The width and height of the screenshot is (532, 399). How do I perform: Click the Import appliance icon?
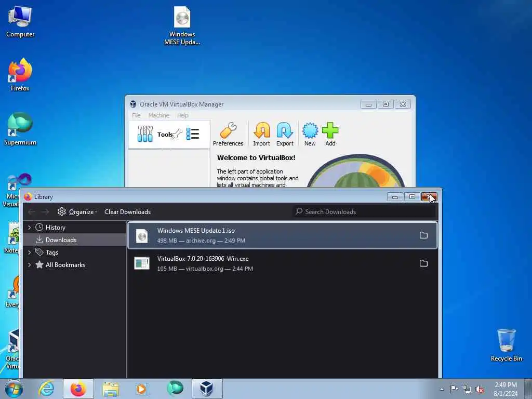pyautogui.click(x=262, y=135)
